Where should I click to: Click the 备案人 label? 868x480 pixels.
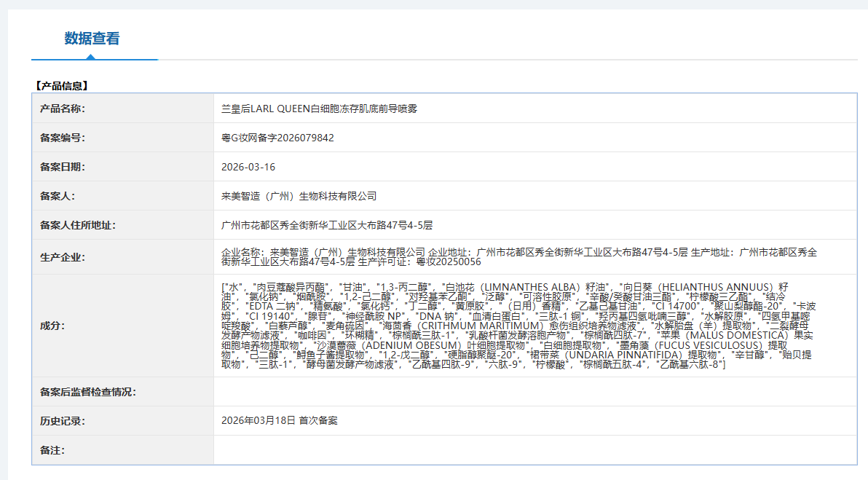tap(58, 196)
